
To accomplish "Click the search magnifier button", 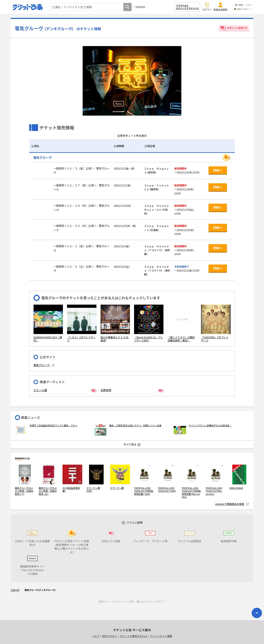I will [x=127, y=7].
